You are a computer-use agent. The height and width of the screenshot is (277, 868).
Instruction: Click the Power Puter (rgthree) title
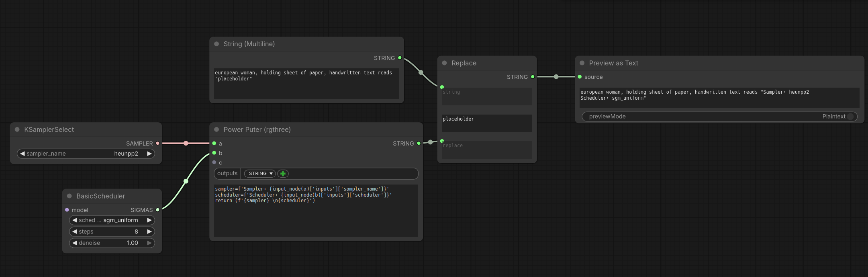[x=257, y=129]
